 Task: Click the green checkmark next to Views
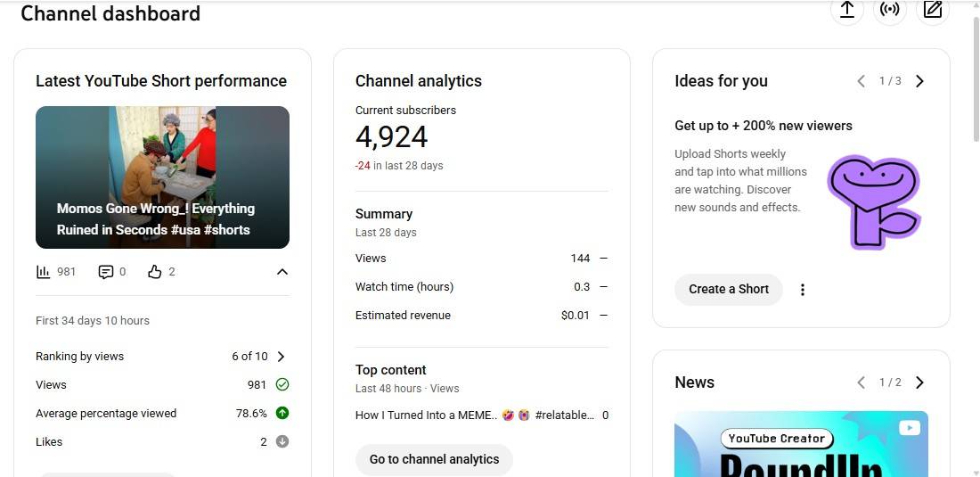pyautogui.click(x=282, y=385)
